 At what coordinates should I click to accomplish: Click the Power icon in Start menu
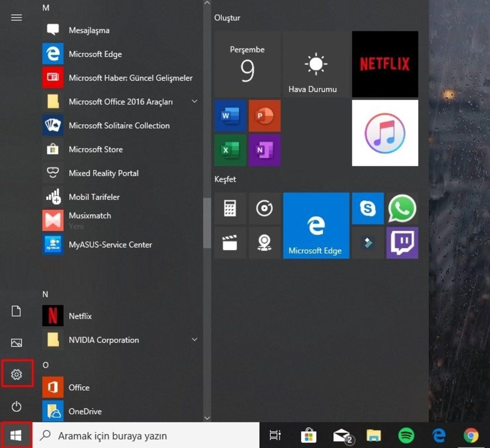[x=17, y=407]
